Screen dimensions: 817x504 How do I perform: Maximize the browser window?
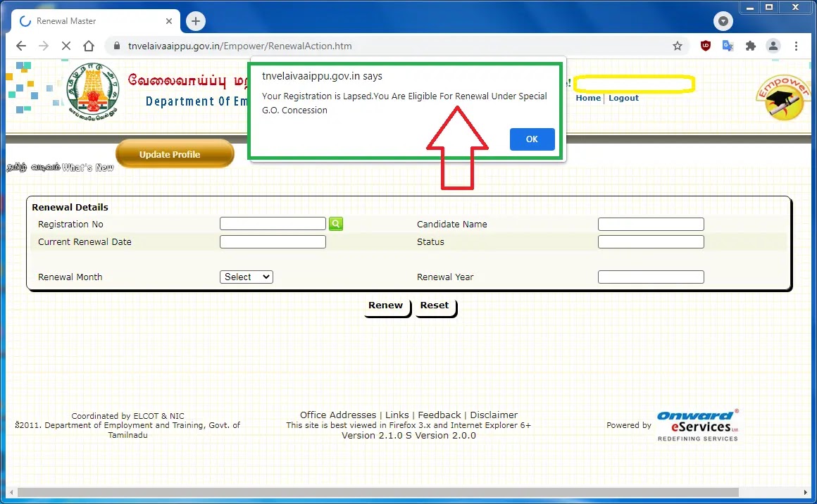769,7
